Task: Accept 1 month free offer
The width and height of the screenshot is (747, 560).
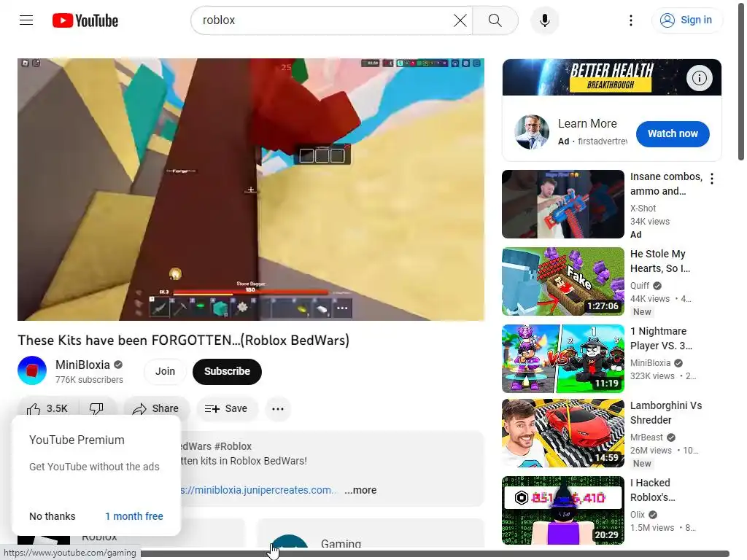Action: (x=134, y=516)
